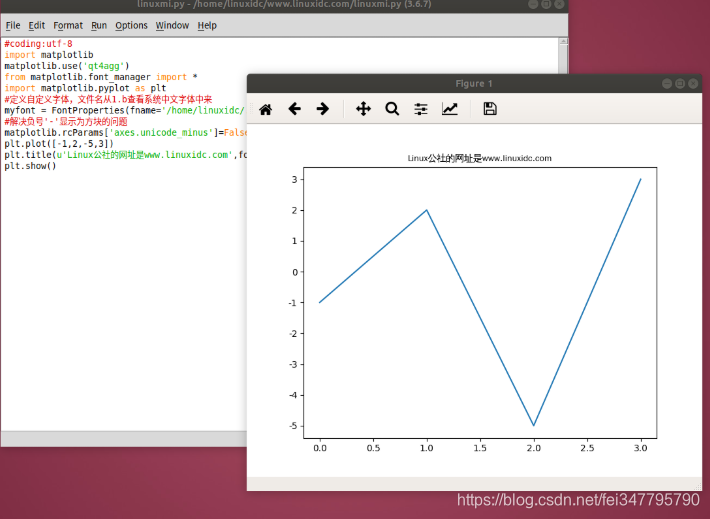710x519 pixels.
Task: Open the Options menu in IDLE editor
Action: pyautogui.click(x=131, y=25)
